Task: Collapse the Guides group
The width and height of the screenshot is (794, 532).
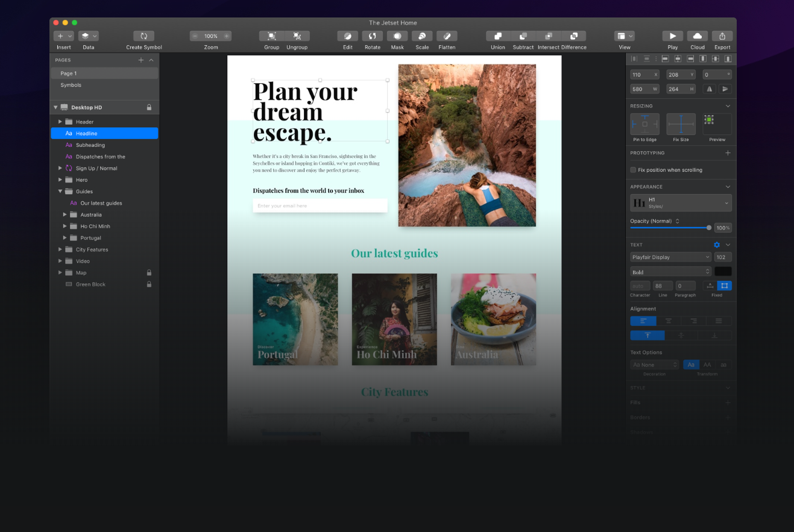Action: (60, 192)
